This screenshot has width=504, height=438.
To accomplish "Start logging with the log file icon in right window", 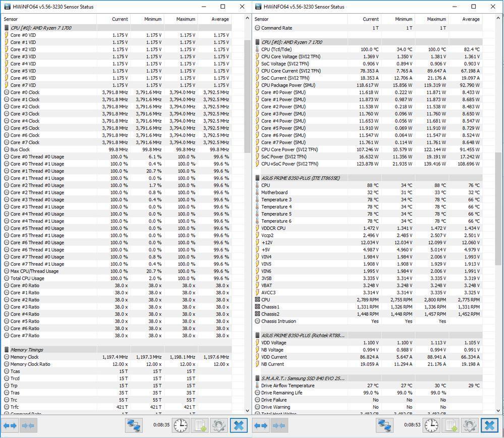I will pos(451,425).
